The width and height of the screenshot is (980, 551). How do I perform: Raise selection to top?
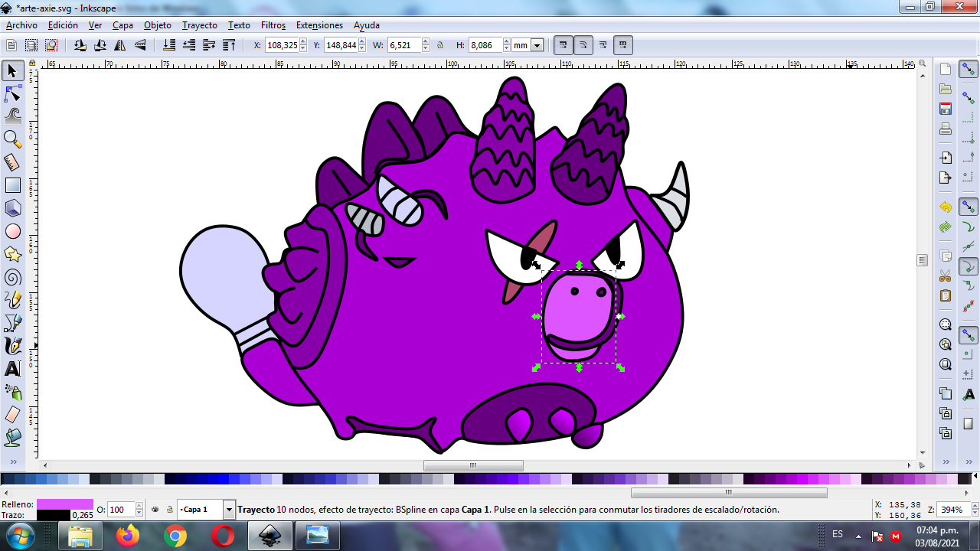click(229, 45)
